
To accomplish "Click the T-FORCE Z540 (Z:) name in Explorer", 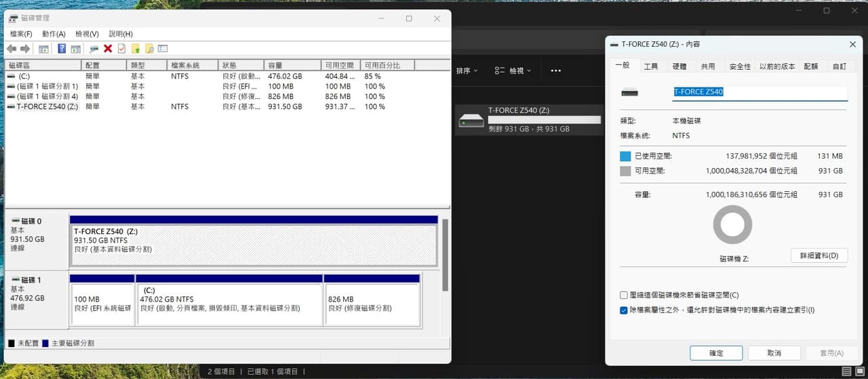I will click(520, 110).
